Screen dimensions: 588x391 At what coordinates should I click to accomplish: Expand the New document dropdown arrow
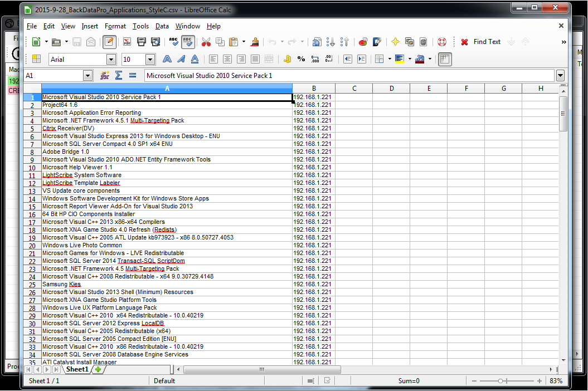46,42
